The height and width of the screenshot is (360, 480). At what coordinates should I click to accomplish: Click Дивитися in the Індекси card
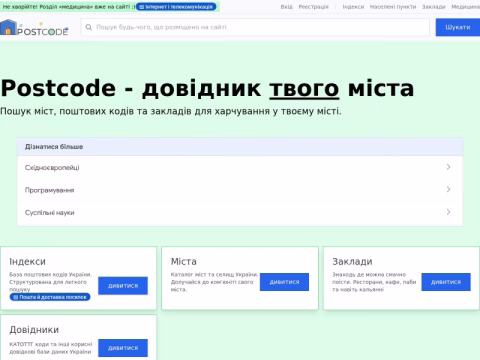[123, 286]
